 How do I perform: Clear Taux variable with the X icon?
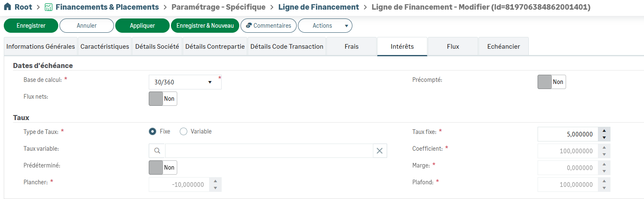380,151
